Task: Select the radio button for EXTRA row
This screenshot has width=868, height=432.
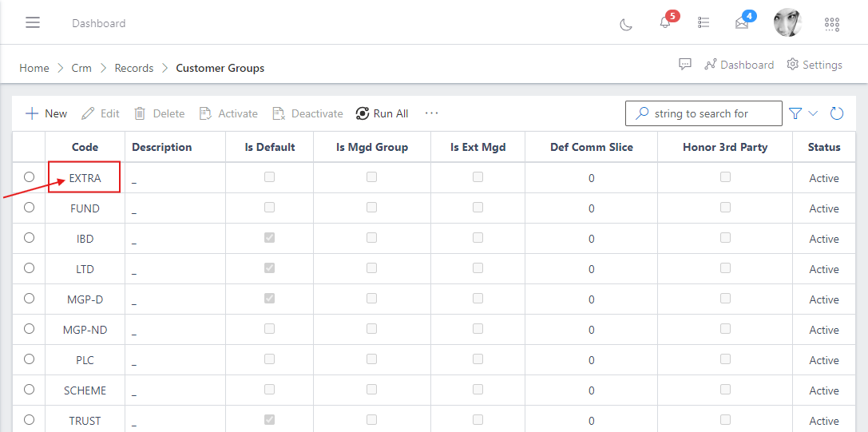Action: click(x=30, y=177)
